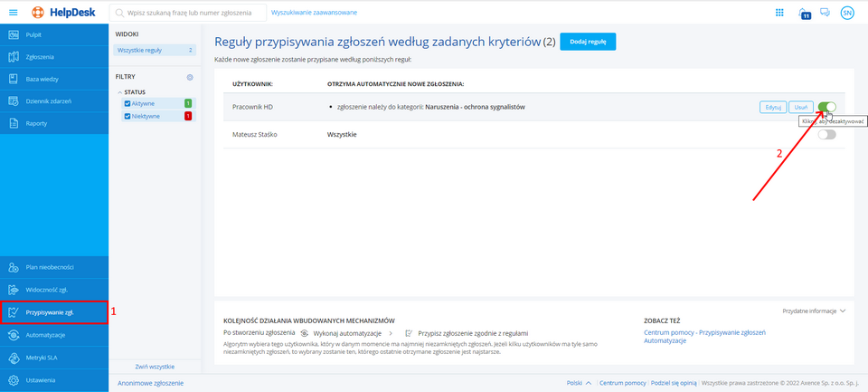Screen dimensions: 868x392
Task: Click Edytuj for Pracownik HD rule
Action: pos(772,107)
